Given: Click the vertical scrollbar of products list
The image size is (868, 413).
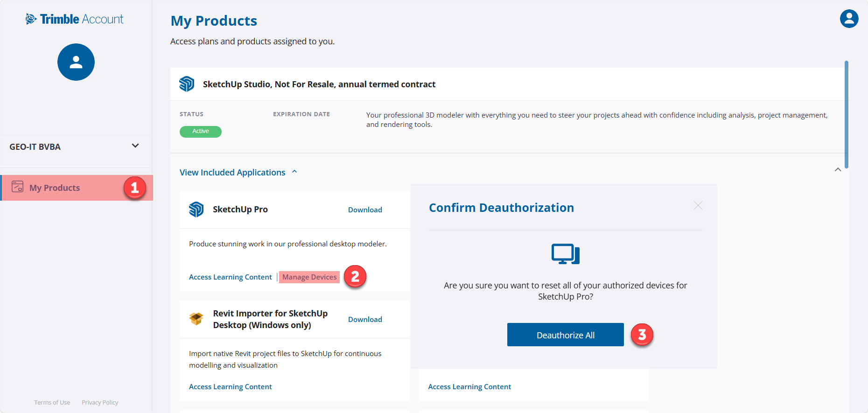Looking at the screenshot, I should coord(846,114).
